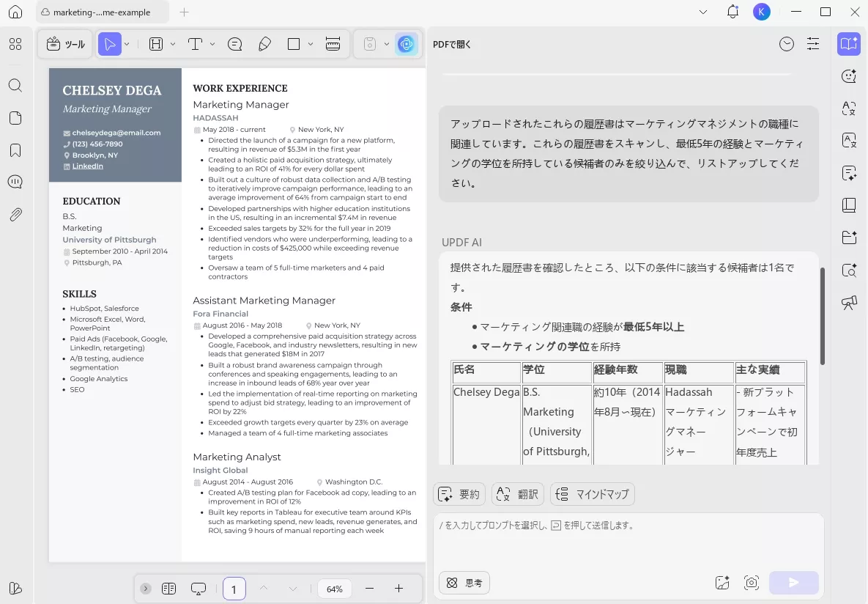Open the bookmarks panel
Image resolution: width=868 pixels, height=604 pixels.
(x=15, y=150)
